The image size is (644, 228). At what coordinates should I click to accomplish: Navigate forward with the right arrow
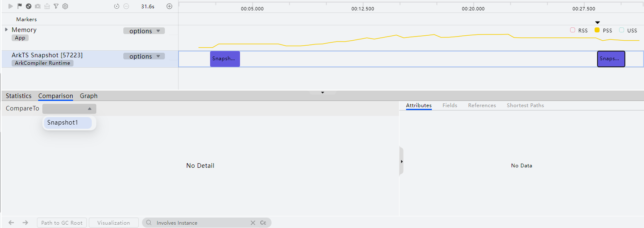(x=25, y=223)
